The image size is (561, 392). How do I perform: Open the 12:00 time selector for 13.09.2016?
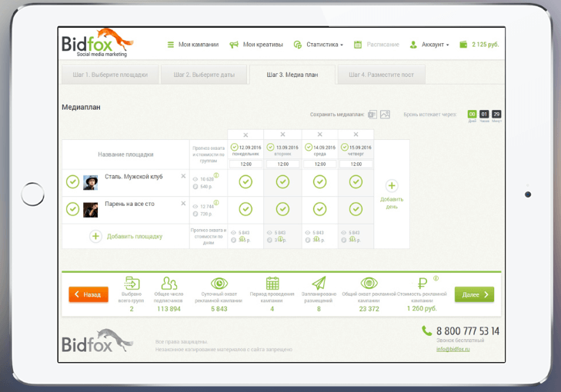pos(282,164)
